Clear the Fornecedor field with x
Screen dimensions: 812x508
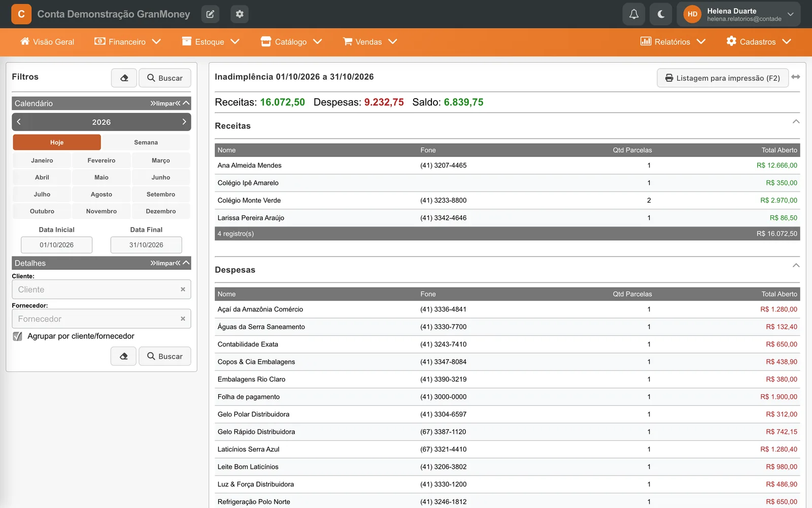(183, 319)
